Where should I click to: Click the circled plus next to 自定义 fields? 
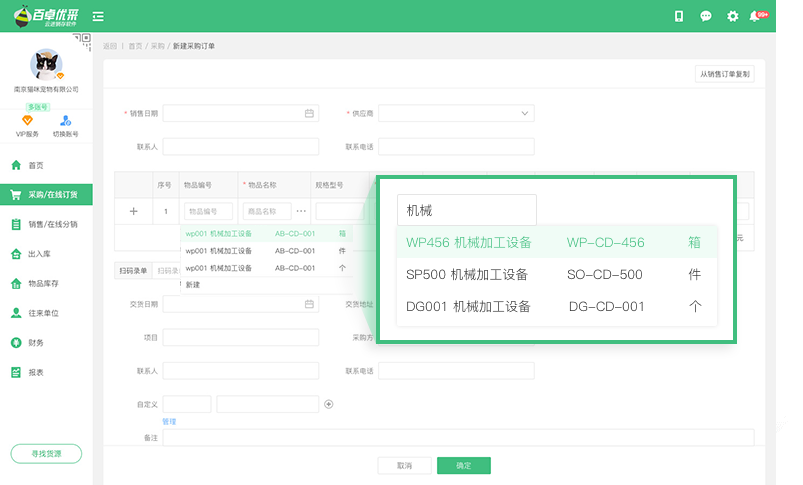[x=329, y=404]
